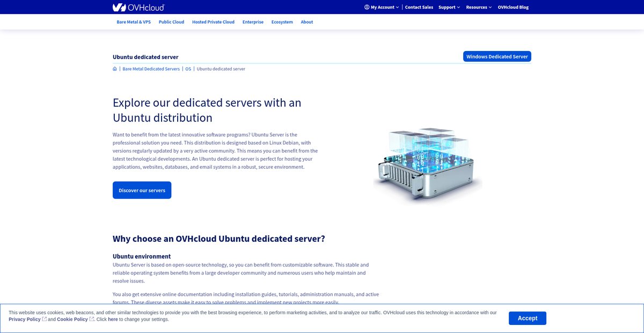Expand the Support dropdown chevron

459,8
